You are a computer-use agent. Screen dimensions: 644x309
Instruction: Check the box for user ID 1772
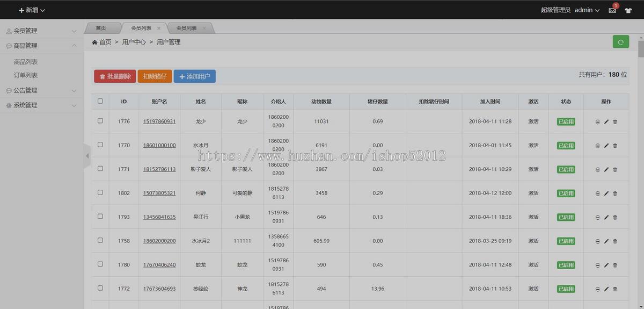tap(100, 288)
